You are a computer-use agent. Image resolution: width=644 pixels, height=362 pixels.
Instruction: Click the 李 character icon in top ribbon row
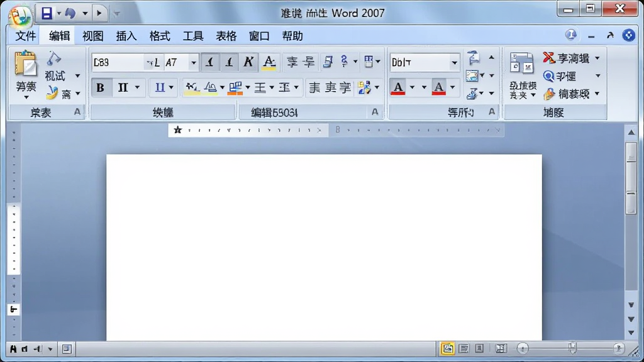pyautogui.click(x=292, y=62)
